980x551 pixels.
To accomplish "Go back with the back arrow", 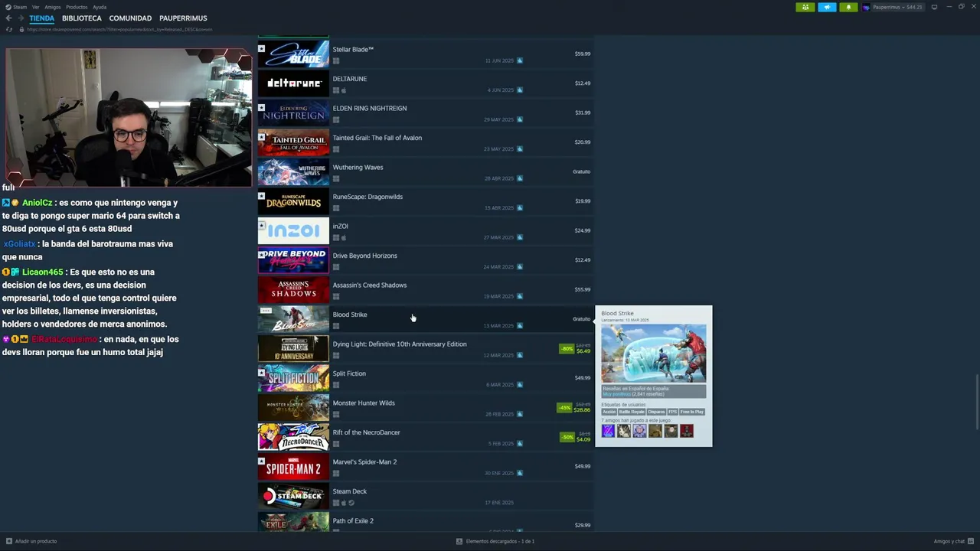I will point(9,18).
